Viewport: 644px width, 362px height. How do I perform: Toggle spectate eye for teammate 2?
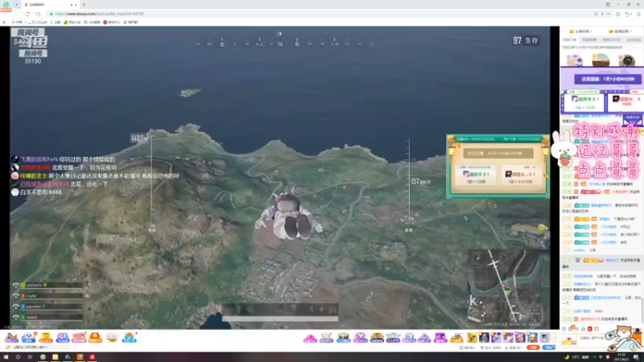point(15,296)
